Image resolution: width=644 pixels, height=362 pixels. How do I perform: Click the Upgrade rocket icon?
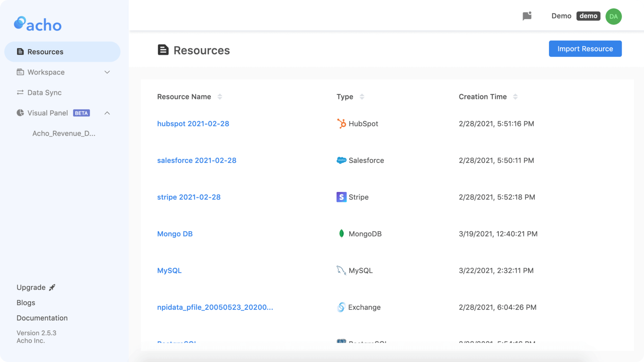(52, 287)
